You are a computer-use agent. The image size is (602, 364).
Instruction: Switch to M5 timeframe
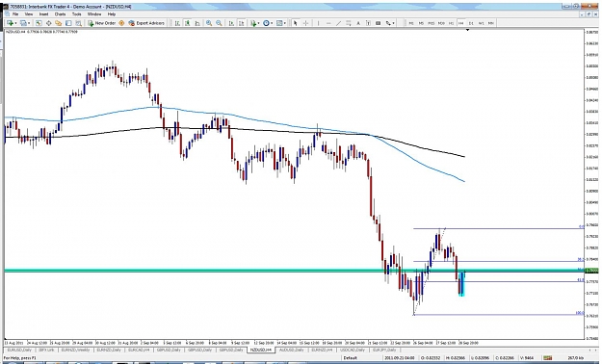click(x=421, y=23)
